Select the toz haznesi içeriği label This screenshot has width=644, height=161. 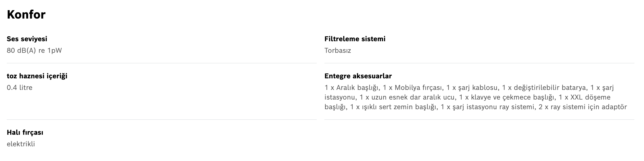37,76
